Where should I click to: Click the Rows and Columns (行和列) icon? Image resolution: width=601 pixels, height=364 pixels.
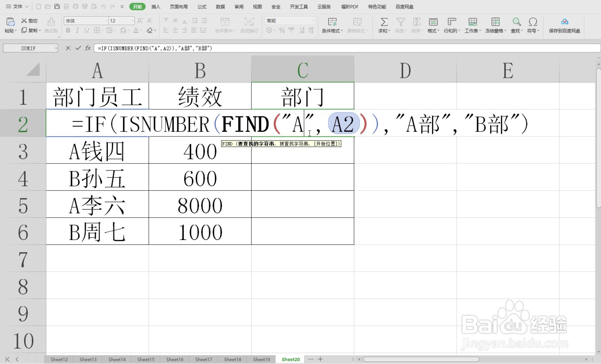point(452,22)
